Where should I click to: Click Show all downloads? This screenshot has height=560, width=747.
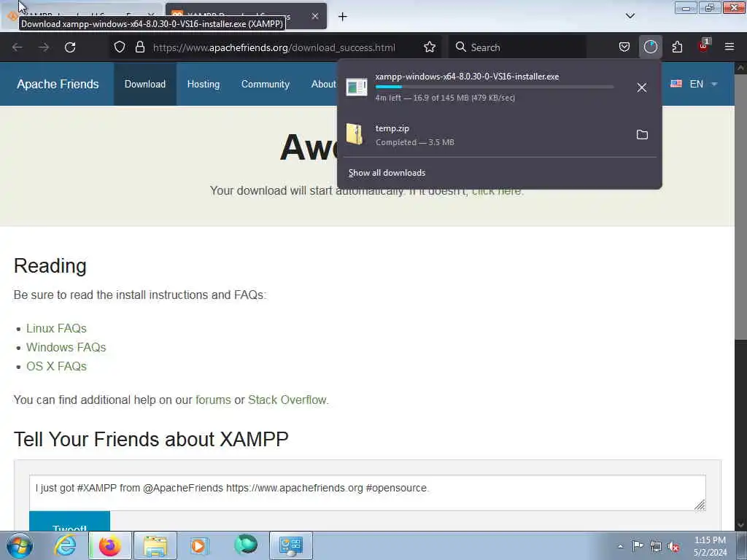pyautogui.click(x=387, y=173)
